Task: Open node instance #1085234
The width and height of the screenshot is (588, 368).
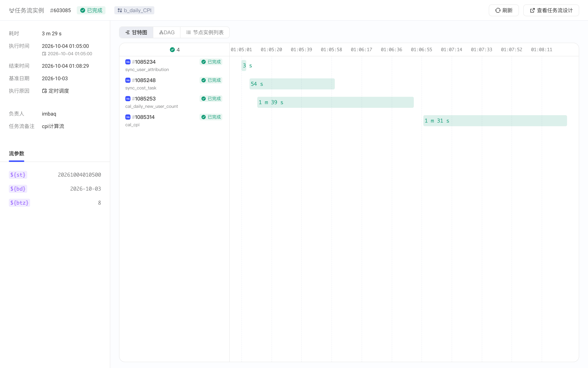Action: 144,62
